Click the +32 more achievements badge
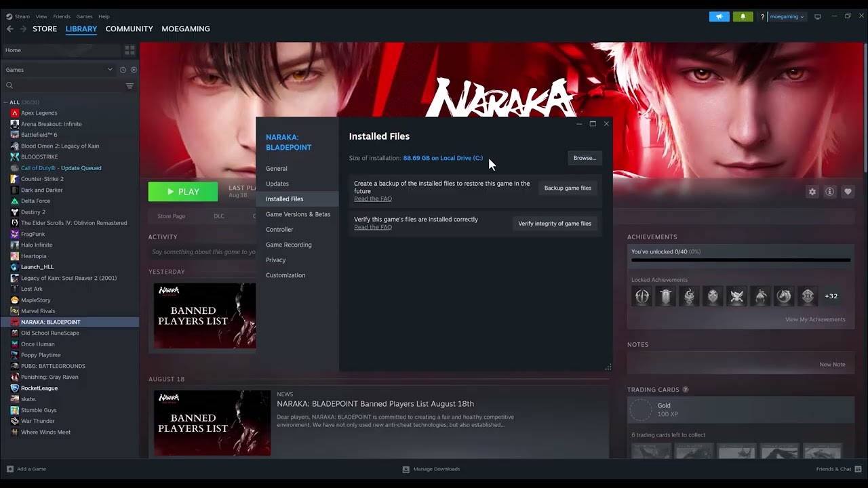Viewport: 868px width, 488px height. pos(831,296)
